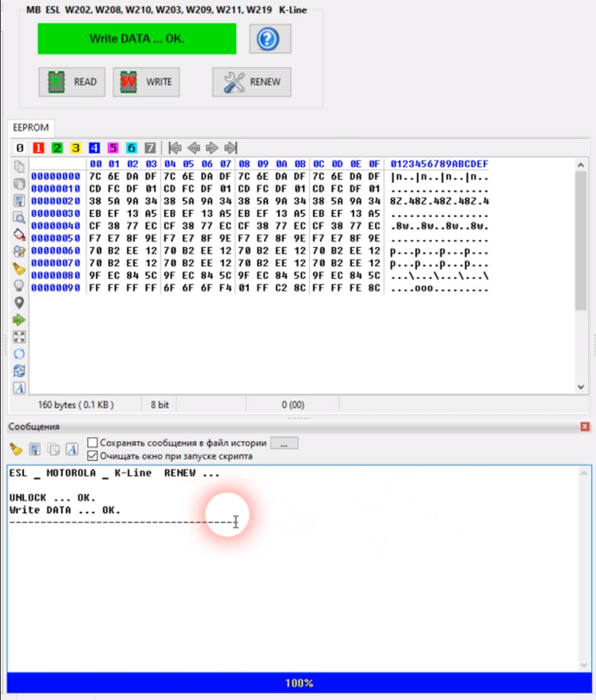Switch to the EEPROM tab
This screenshot has height=700, width=596.
coord(31,128)
